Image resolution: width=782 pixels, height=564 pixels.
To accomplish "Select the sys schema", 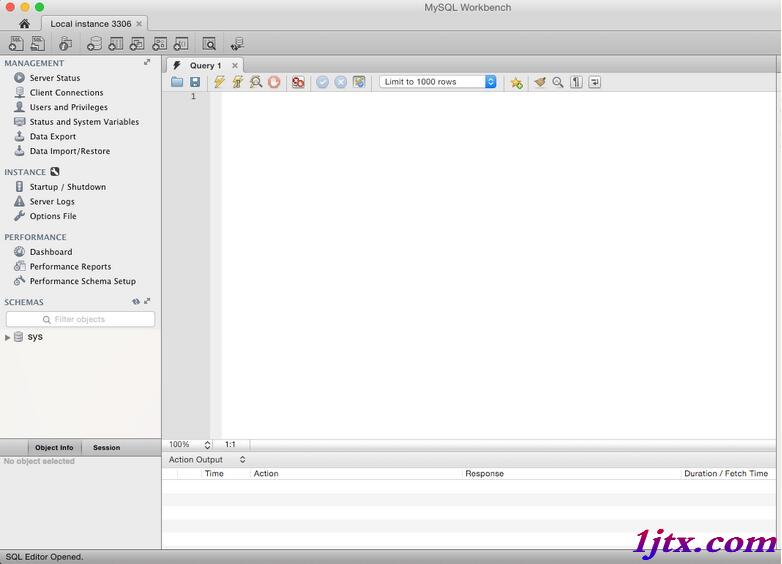I will pyautogui.click(x=35, y=337).
